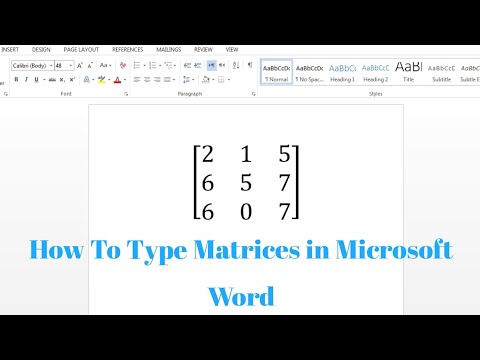Toggle Right-to-Left text direction

coord(222,65)
